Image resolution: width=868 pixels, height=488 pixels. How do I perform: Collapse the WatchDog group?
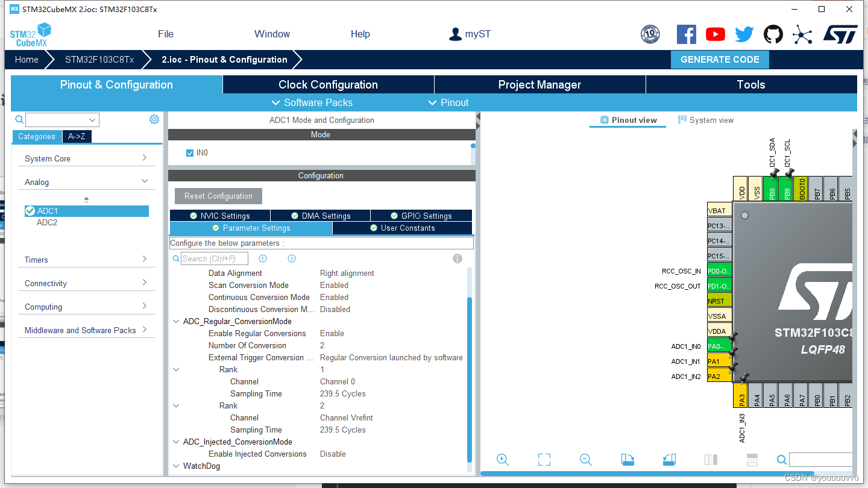click(176, 466)
